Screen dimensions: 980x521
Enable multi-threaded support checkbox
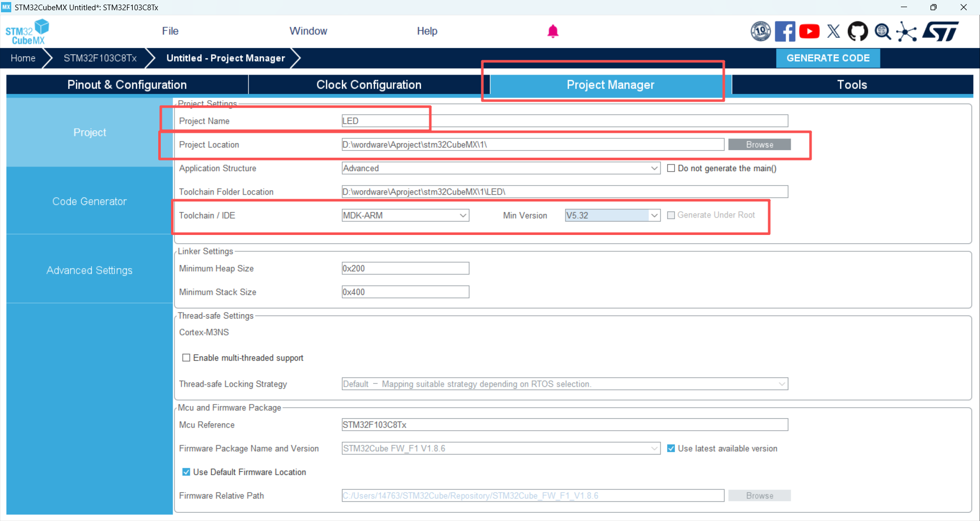click(186, 358)
